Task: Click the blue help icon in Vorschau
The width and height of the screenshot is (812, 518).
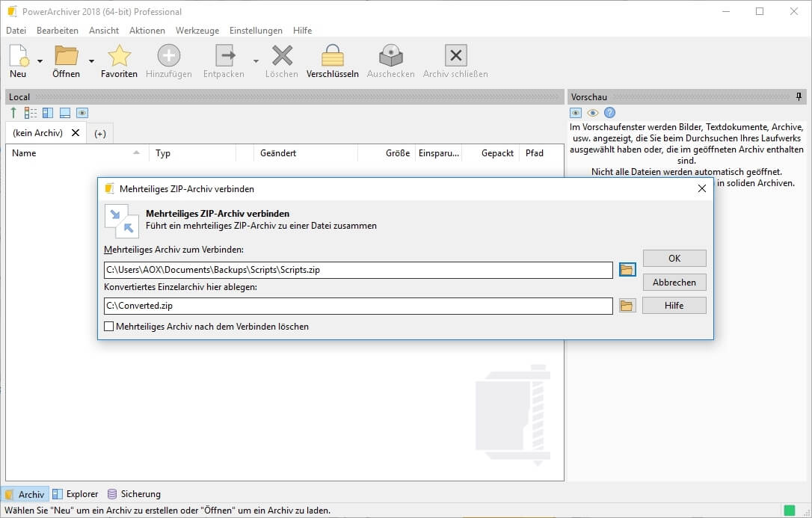Action: 609,113
